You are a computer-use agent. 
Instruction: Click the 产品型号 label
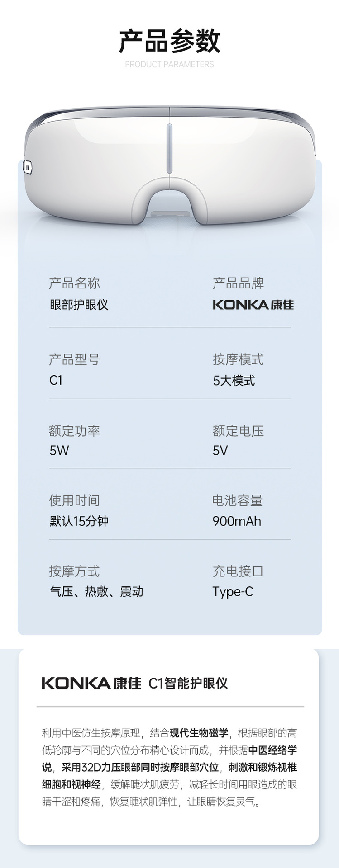tap(74, 360)
